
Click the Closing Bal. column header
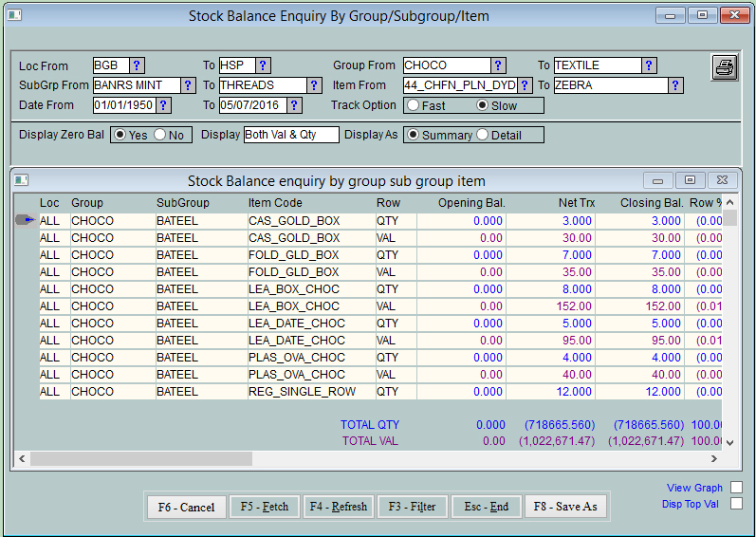pos(652,203)
